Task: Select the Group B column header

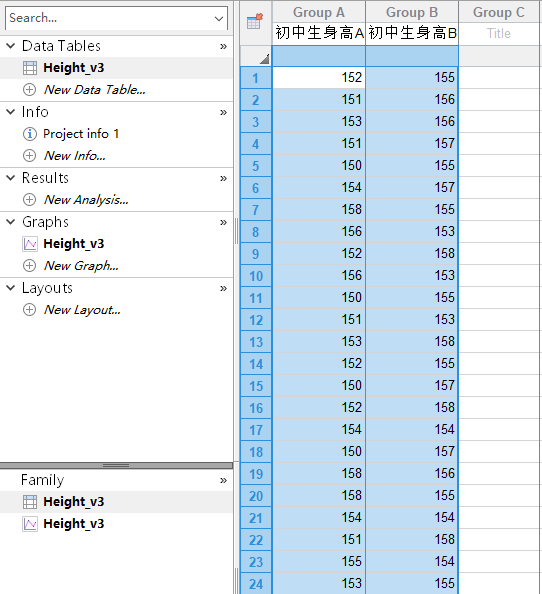Action: click(412, 12)
